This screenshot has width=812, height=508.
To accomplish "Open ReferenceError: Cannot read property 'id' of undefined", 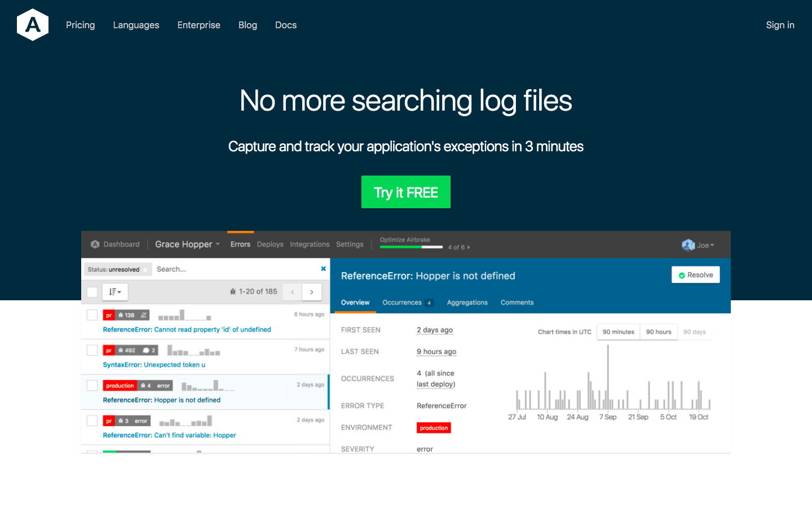I will tap(187, 330).
